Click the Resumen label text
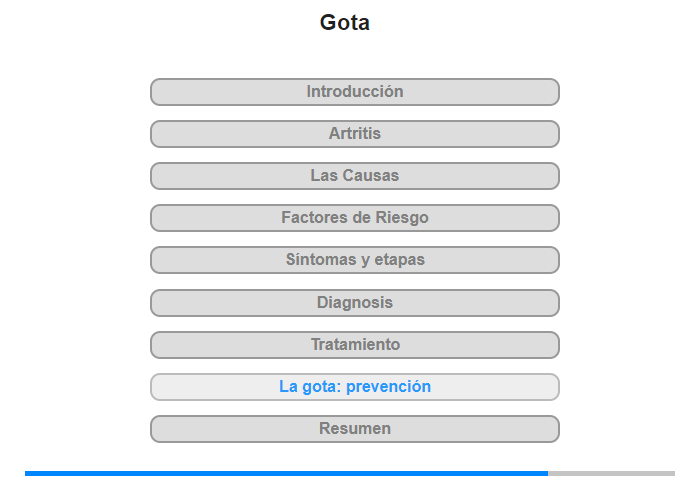The image size is (700, 480). (x=355, y=428)
